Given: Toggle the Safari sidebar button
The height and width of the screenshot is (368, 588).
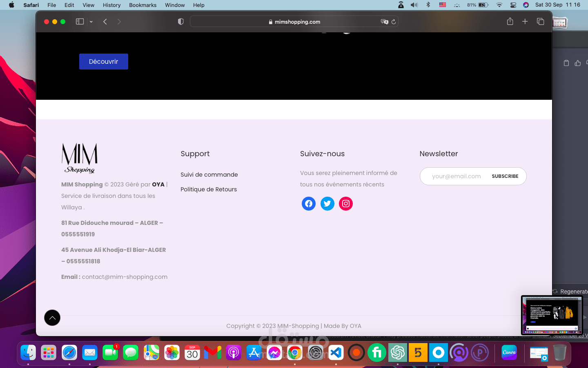Looking at the screenshot, I should click(x=80, y=22).
